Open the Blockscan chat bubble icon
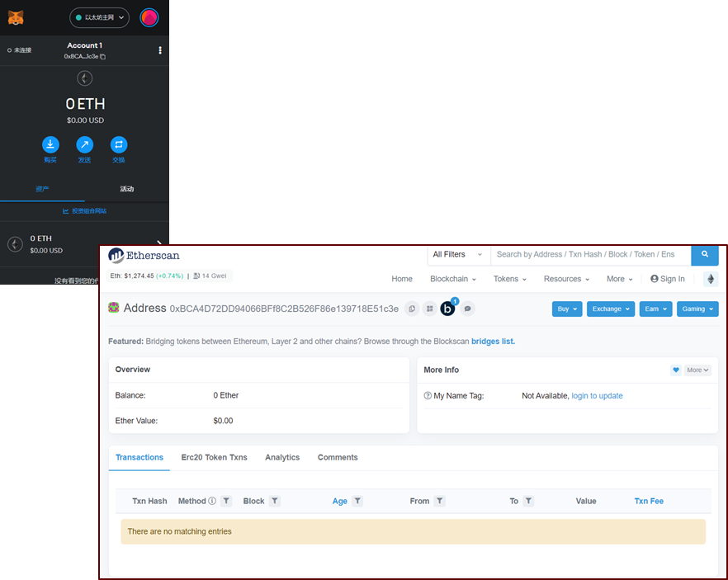The width and height of the screenshot is (728, 580). point(467,309)
